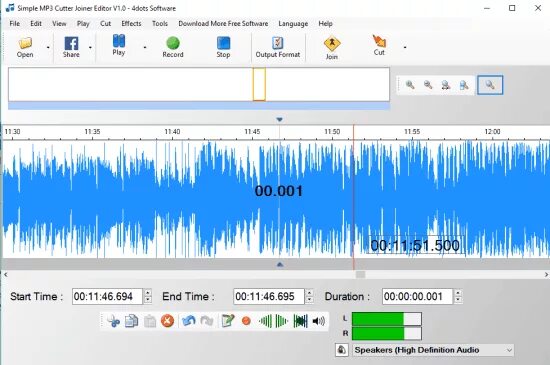The width and height of the screenshot is (550, 365).
Task: Click the Join tool icon
Action: (332, 44)
